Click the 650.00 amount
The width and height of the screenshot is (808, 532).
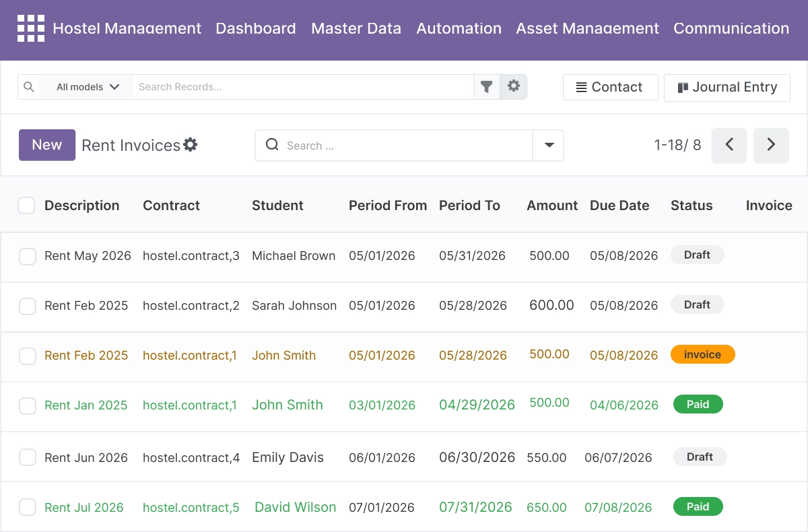click(547, 508)
